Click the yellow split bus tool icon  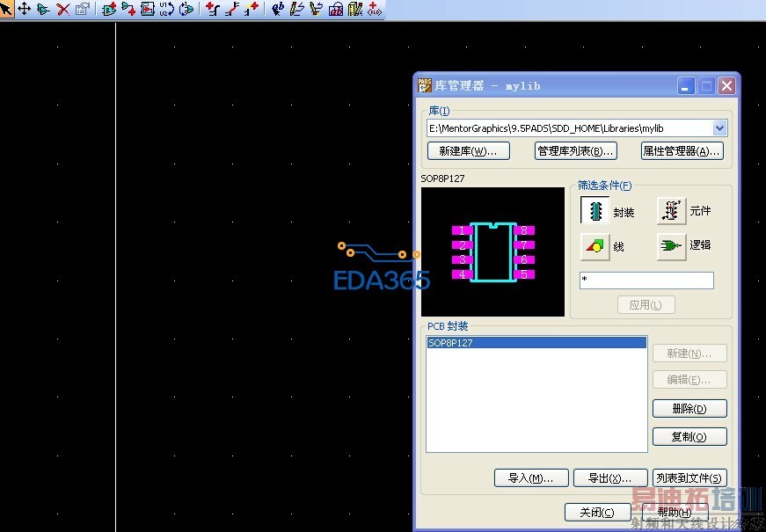coord(252,9)
